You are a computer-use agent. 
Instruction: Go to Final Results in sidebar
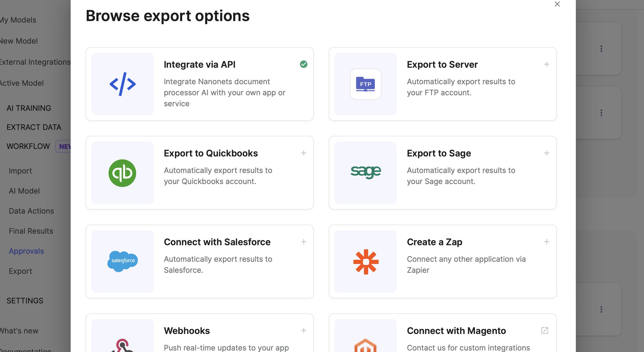click(31, 231)
